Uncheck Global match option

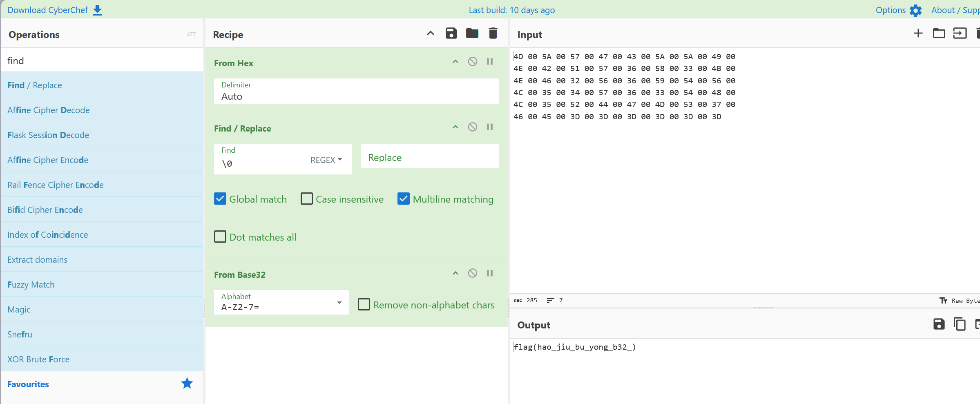pyautogui.click(x=220, y=199)
